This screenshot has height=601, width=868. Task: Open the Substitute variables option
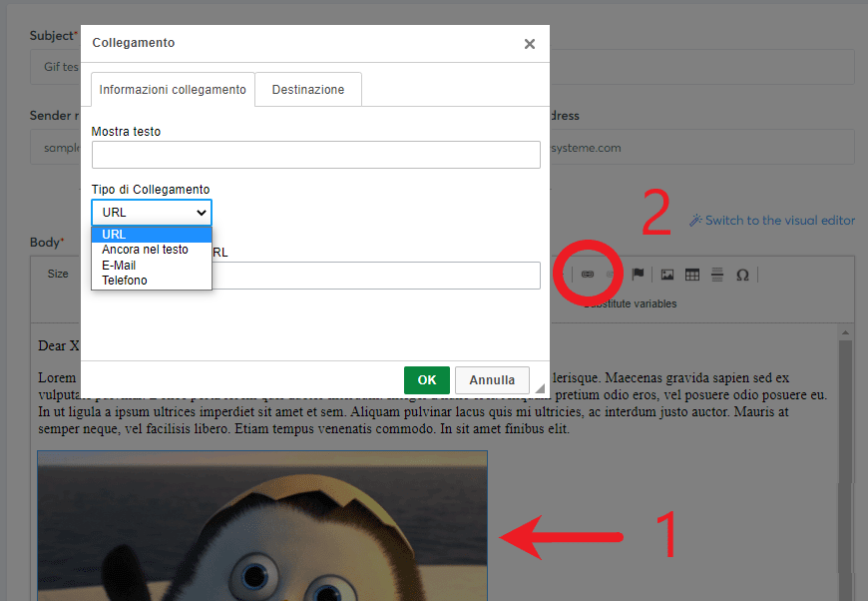pos(631,304)
